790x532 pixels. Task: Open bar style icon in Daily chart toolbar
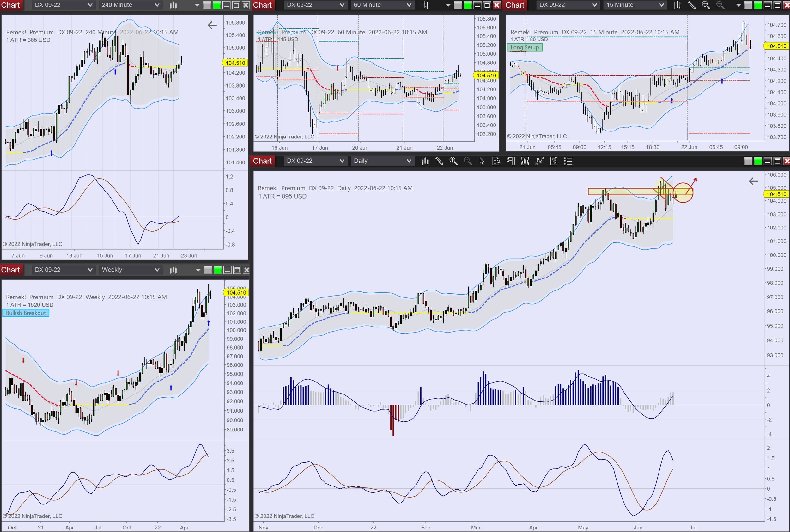pyautogui.click(x=425, y=161)
